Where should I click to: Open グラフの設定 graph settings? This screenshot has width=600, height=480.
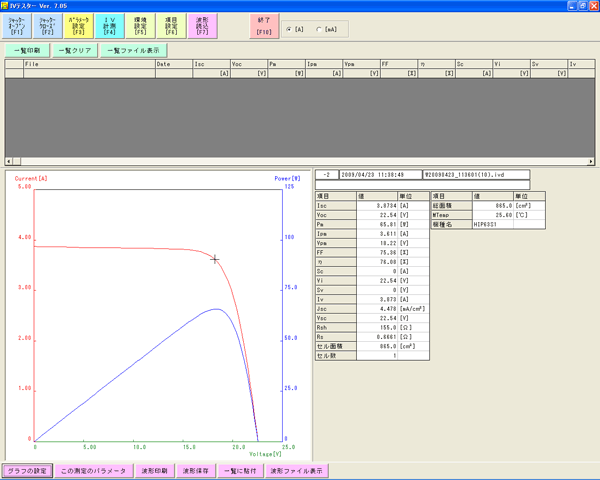click(x=26, y=470)
